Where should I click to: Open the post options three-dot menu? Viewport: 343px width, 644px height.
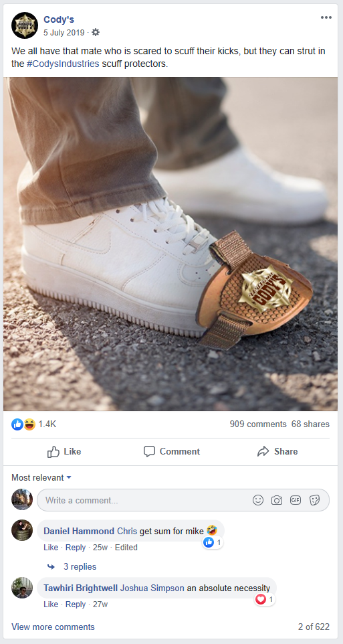pos(326,17)
